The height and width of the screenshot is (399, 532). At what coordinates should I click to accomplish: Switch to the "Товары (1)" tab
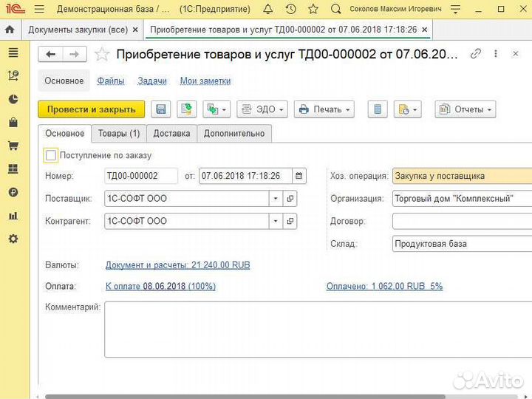coord(118,134)
